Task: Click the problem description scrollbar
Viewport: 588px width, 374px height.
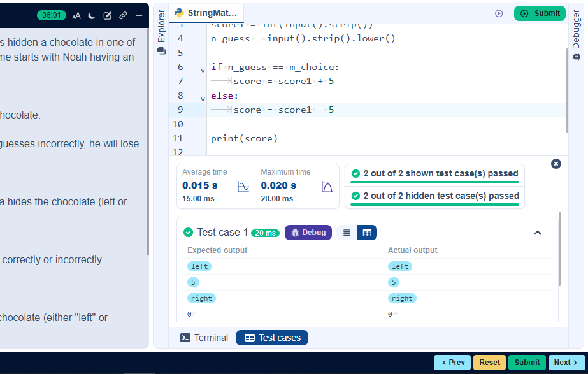Action: pos(148,143)
